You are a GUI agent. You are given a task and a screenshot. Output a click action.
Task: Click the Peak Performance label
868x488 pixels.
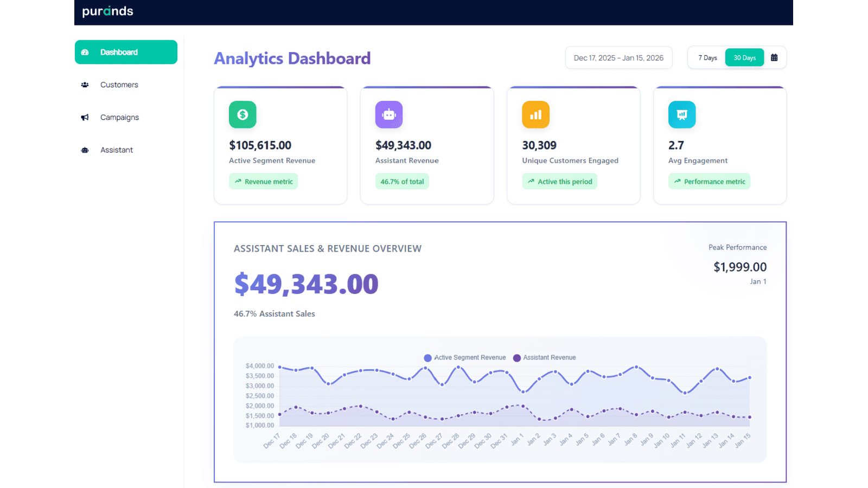[737, 247]
